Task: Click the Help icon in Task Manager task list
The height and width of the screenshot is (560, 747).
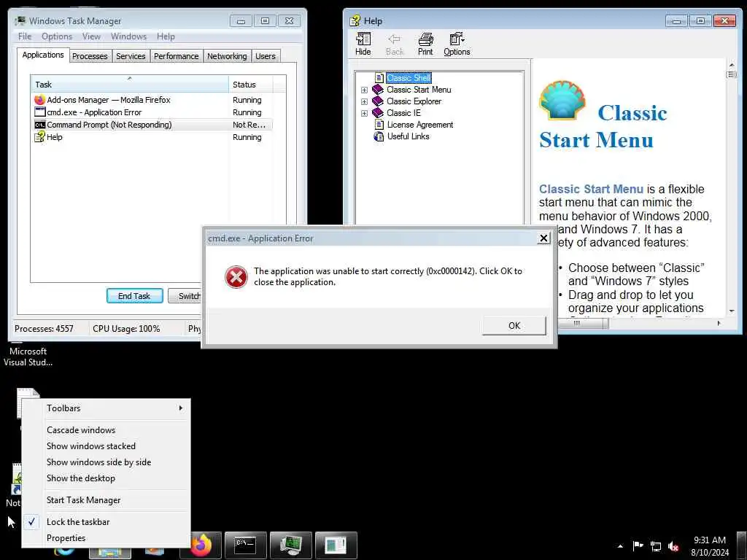Action: pos(39,137)
